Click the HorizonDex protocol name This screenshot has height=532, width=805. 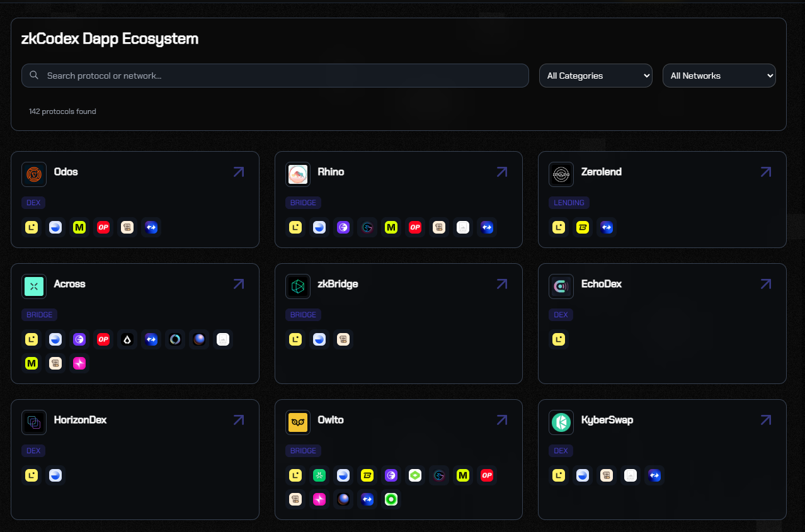[x=81, y=420]
